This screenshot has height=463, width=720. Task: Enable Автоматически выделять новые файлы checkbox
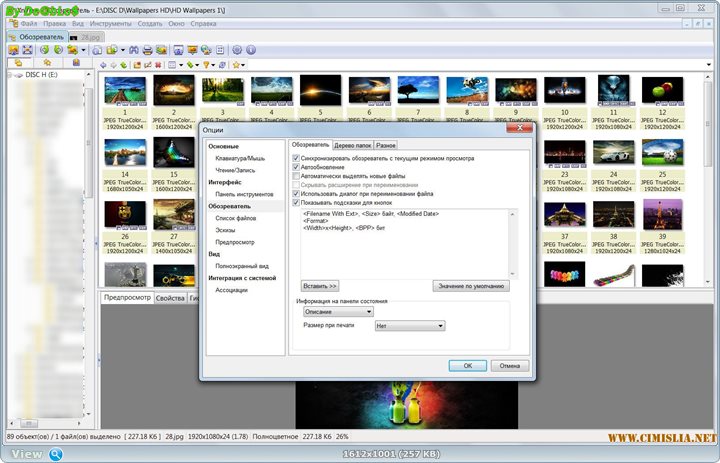click(x=296, y=175)
